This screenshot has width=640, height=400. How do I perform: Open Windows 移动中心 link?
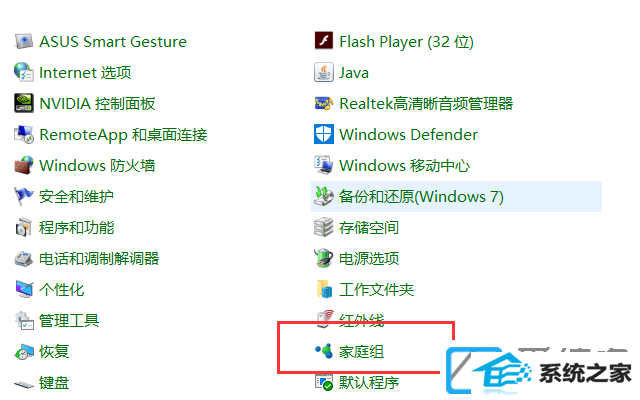(x=404, y=166)
